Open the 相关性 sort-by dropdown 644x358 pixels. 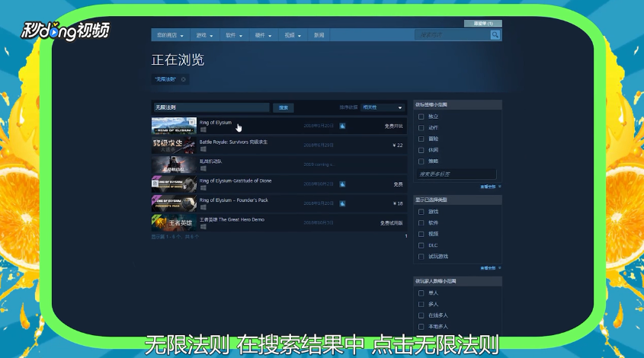(383, 107)
